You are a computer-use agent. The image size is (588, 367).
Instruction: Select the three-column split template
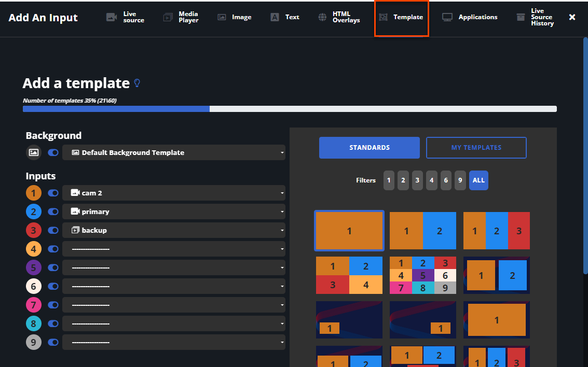[497, 231]
